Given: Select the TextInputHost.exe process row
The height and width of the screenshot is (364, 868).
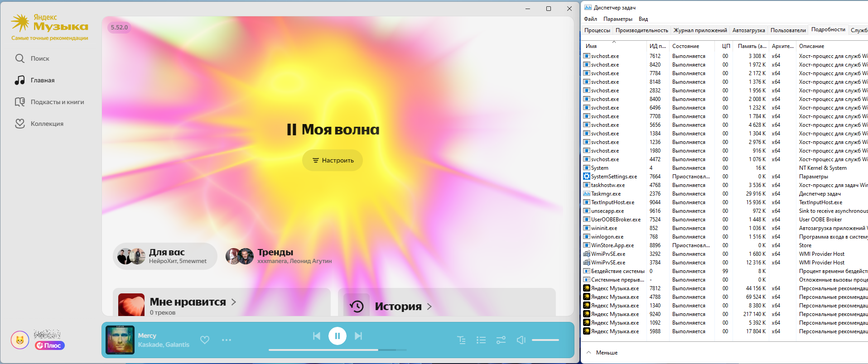Looking at the screenshot, I should click(x=725, y=202).
